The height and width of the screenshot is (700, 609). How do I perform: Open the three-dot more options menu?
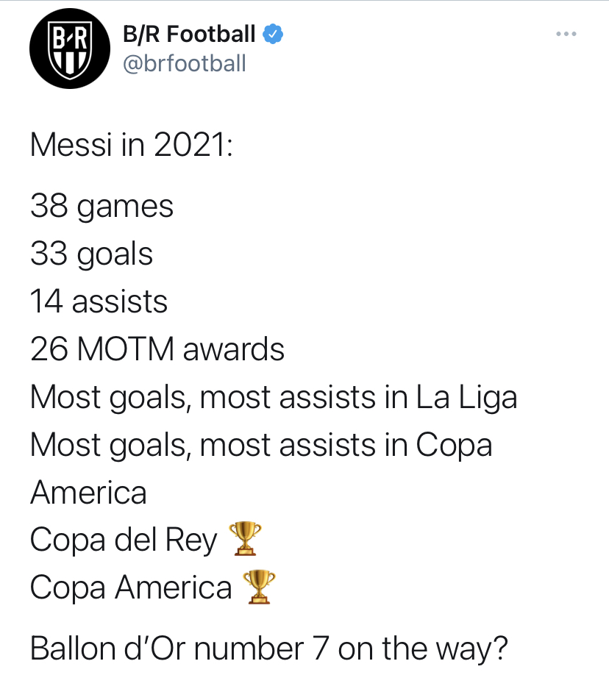click(x=566, y=34)
